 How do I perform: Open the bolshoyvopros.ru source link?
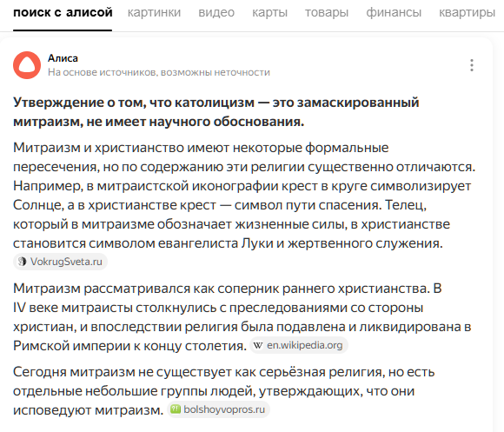coord(218,409)
